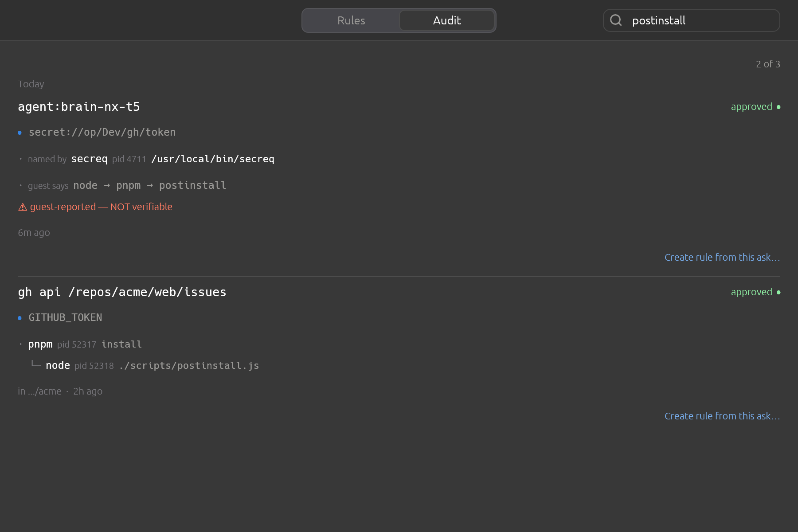Viewport: 798px width, 532px height.
Task: Click 'guest-reported — NOT verifiable' warning
Action: [101, 207]
